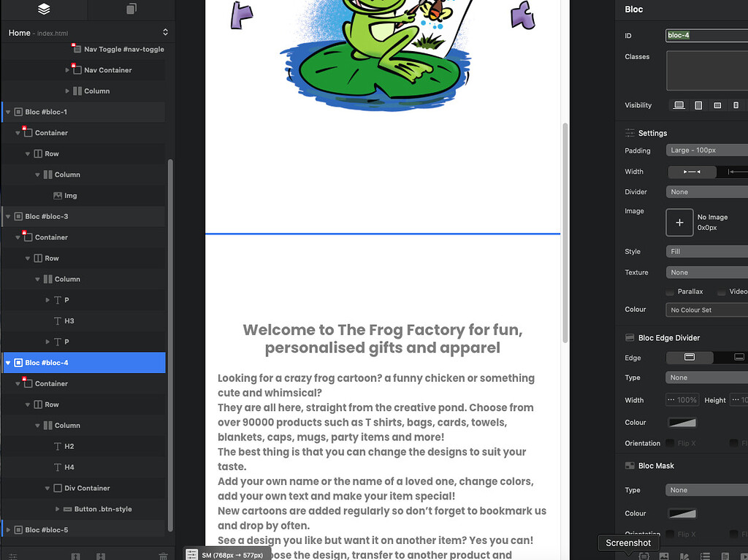Click the Bloc Mask section icon

(630, 465)
